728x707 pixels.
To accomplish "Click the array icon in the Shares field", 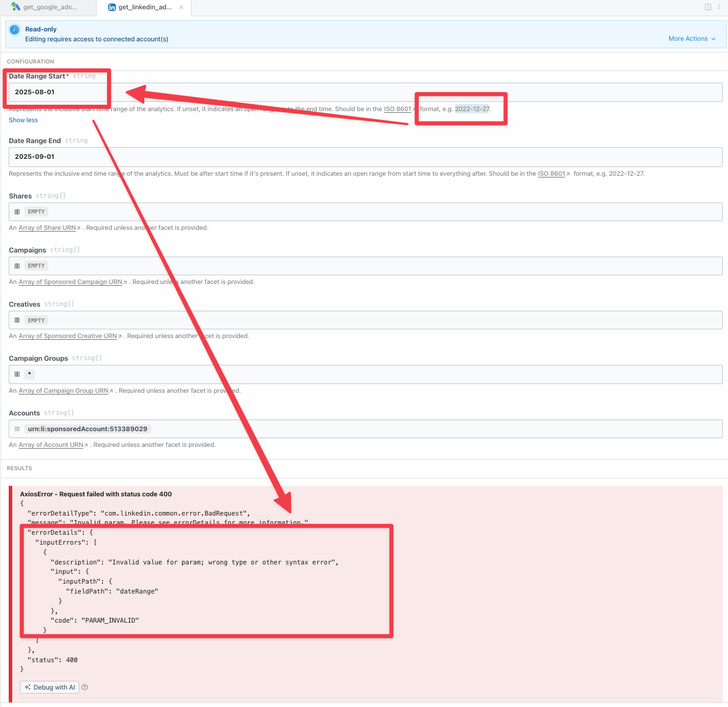I will click(x=17, y=212).
